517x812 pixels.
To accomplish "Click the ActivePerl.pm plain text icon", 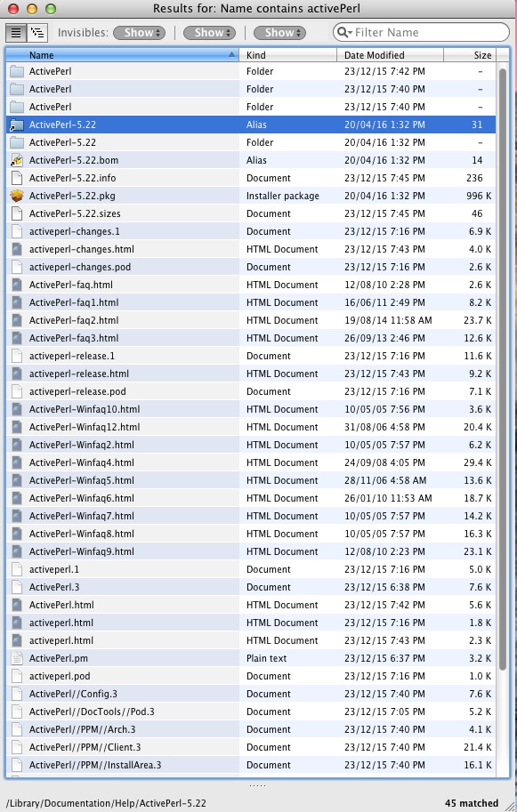I will point(17,658).
